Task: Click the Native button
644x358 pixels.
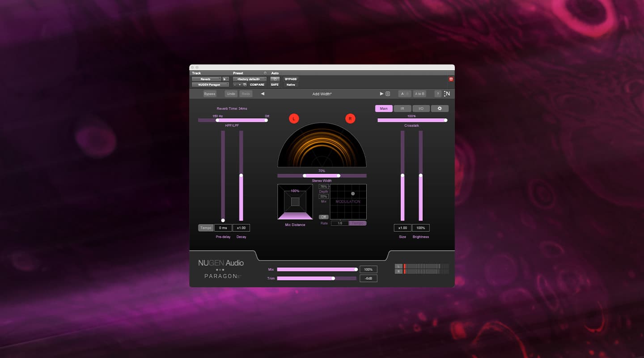Action: 291,85
